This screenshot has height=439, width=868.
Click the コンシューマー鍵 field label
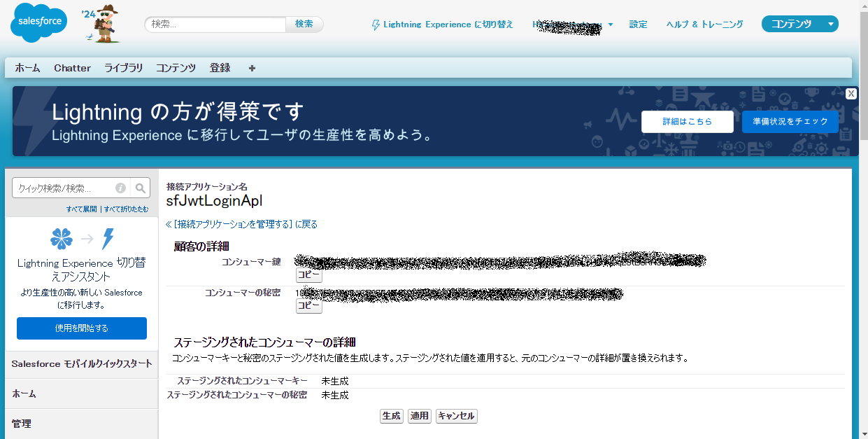click(x=251, y=262)
